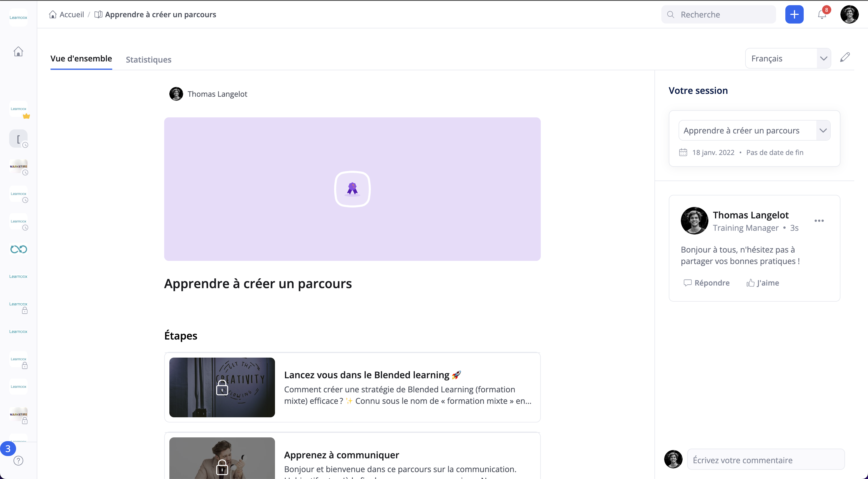The image size is (868, 479).
Task: Click the calendar icon beside 18 janv. 2022
Action: click(x=683, y=152)
